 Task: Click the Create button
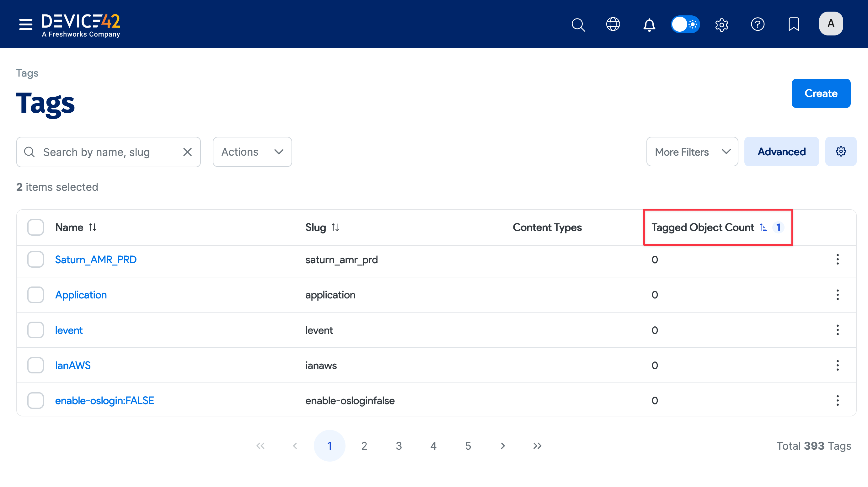click(821, 93)
